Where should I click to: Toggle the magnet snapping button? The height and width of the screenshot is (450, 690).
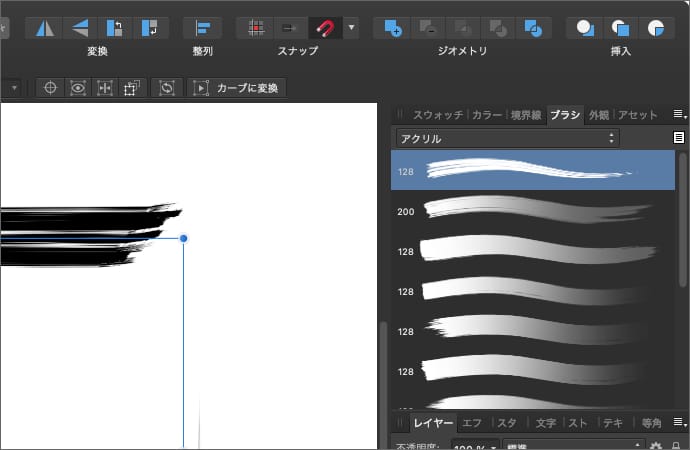[323, 28]
